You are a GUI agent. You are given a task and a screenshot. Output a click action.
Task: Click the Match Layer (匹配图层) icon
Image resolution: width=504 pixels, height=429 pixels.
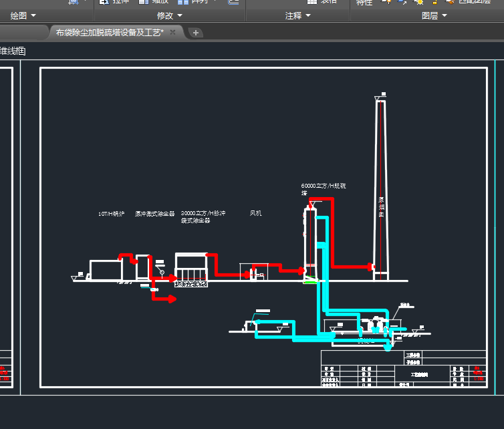pos(451,2)
